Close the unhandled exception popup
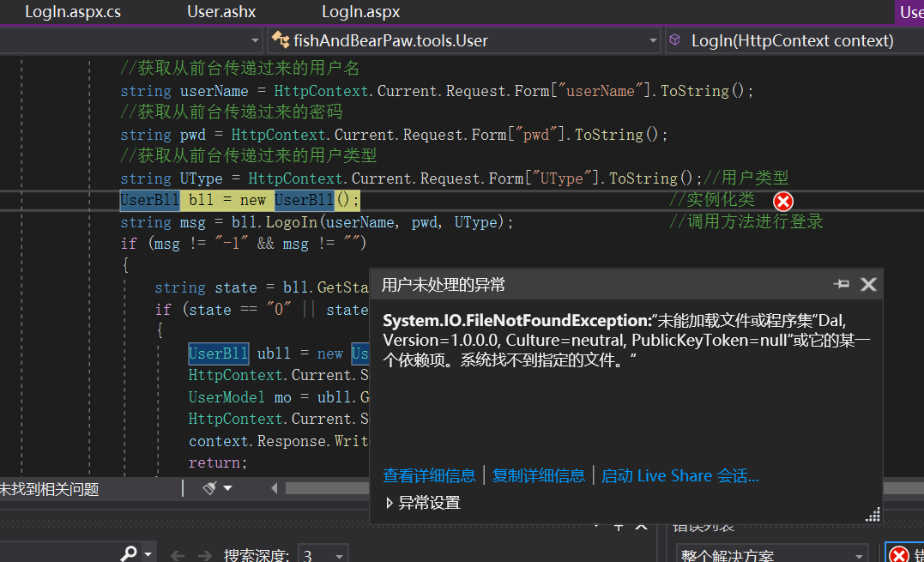Viewport: 924px width, 562px height. coord(868,285)
